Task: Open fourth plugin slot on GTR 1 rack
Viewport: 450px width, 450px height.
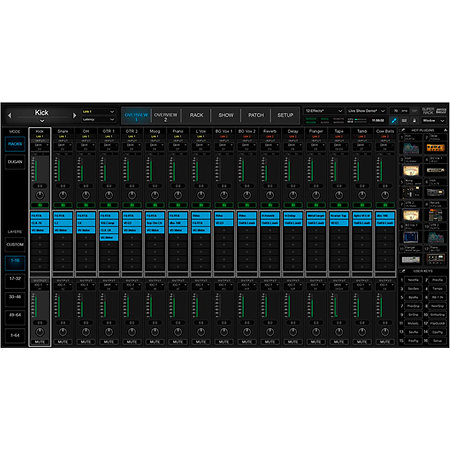Action: pyautogui.click(x=109, y=237)
